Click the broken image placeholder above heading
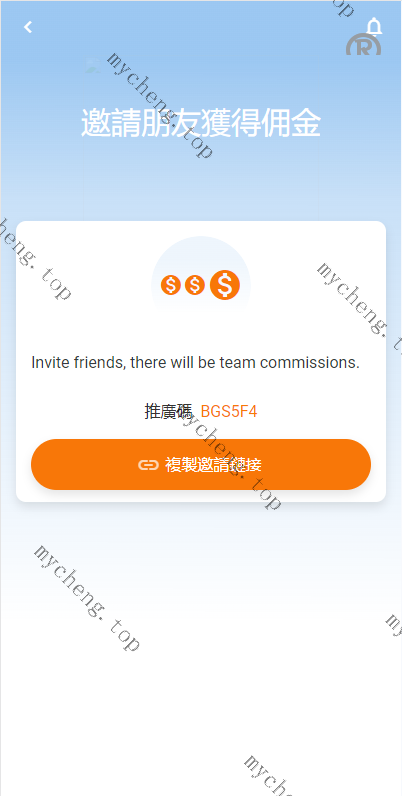Screen dimensions: 402x796 point(93,64)
